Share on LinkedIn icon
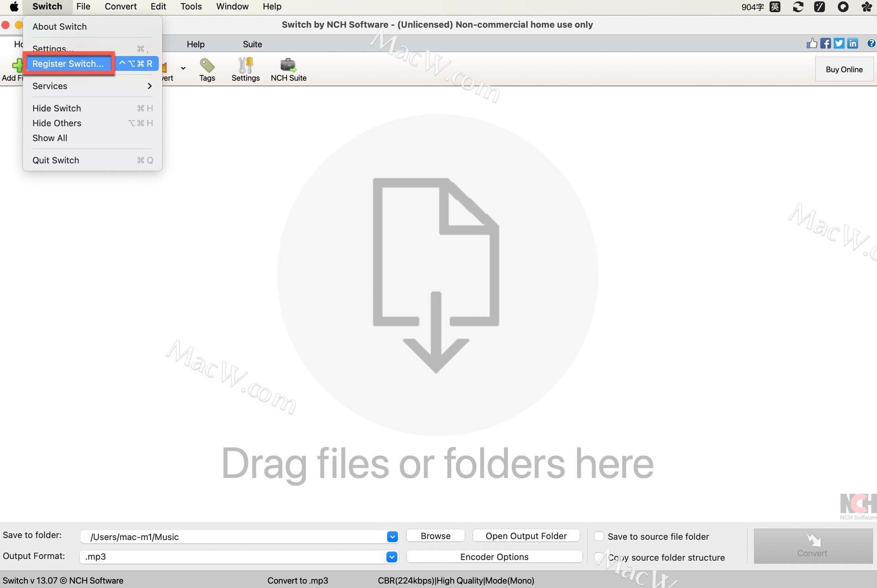The height and width of the screenshot is (588, 877). pyautogui.click(x=852, y=43)
